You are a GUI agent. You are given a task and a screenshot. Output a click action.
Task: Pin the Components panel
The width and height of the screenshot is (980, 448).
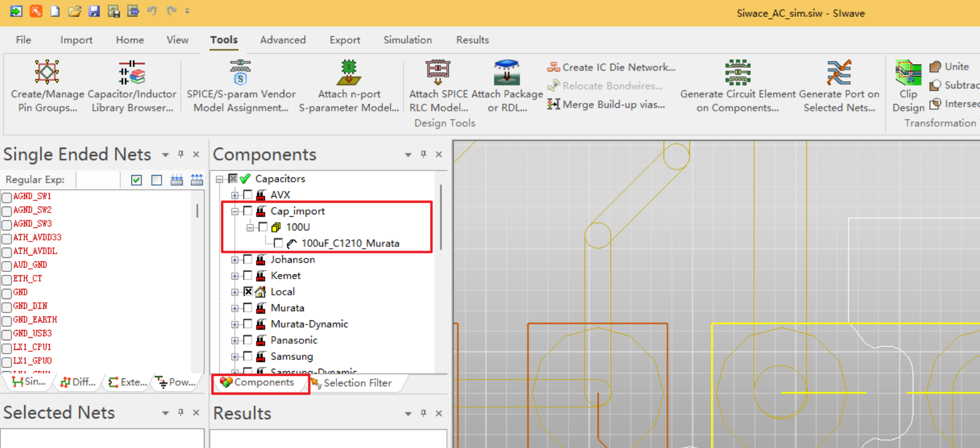[x=423, y=154]
